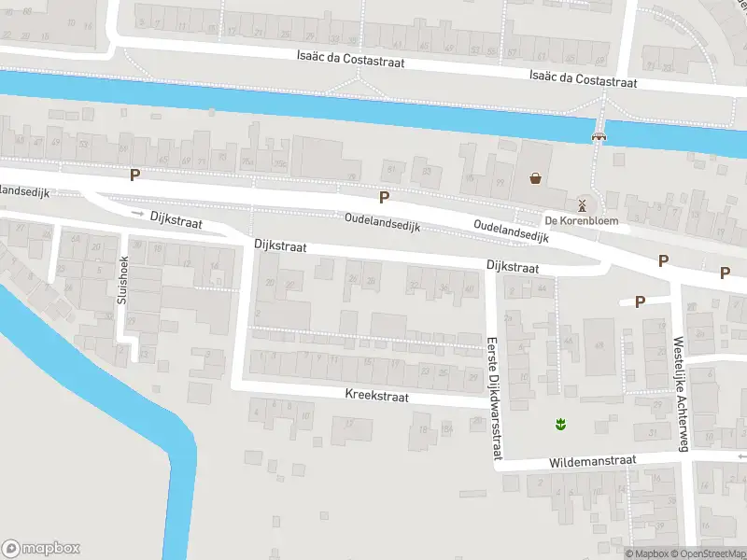Viewport: 747px width, 560px height.
Task: Click the shopping basket shop icon
Action: tap(535, 178)
